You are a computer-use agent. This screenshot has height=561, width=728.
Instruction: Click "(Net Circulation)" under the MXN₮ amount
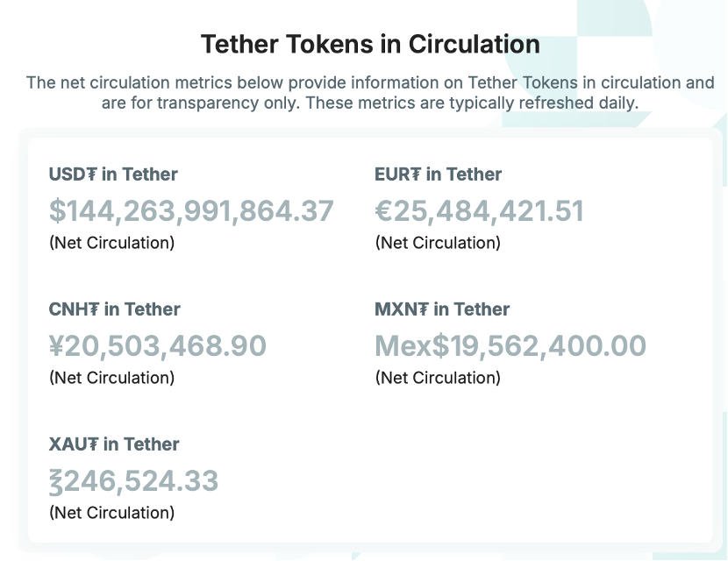(x=438, y=378)
